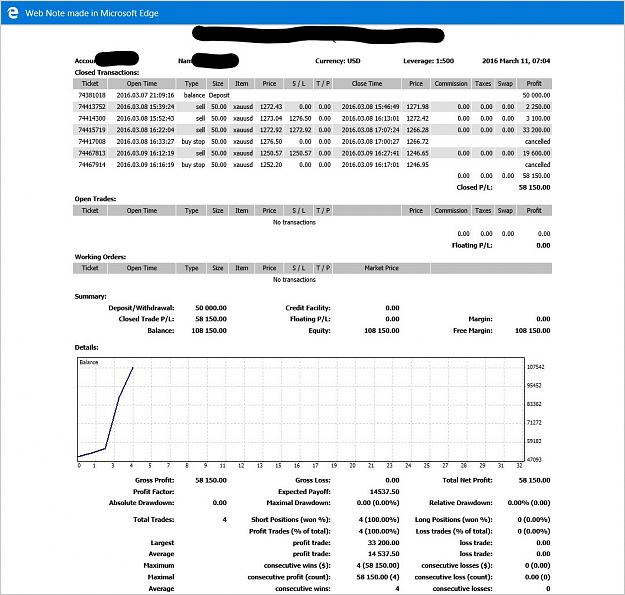
Task: Click the close time 2016.03.08 17:07:24
Action: point(370,130)
